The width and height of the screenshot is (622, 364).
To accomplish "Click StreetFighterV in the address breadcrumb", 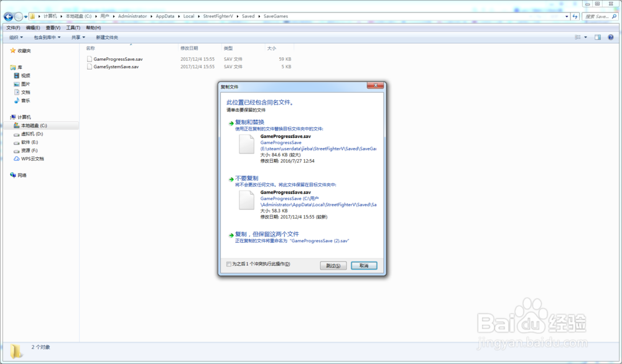I will click(x=218, y=16).
